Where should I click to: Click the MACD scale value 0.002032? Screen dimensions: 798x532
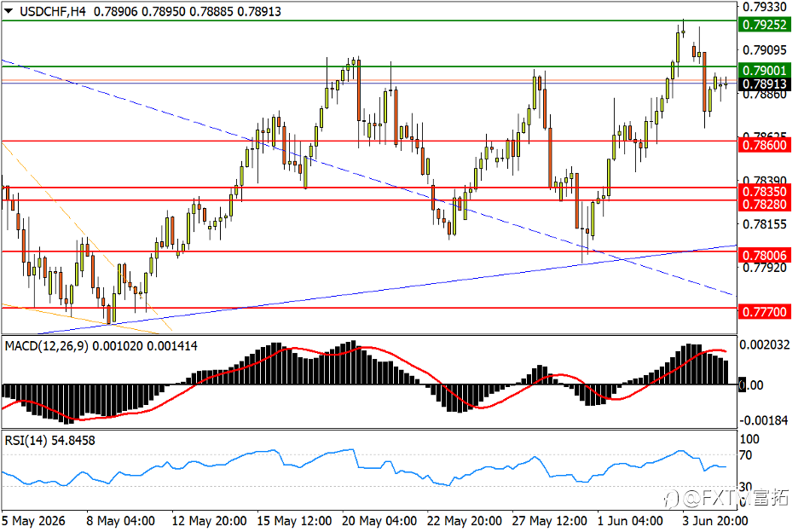(765, 345)
